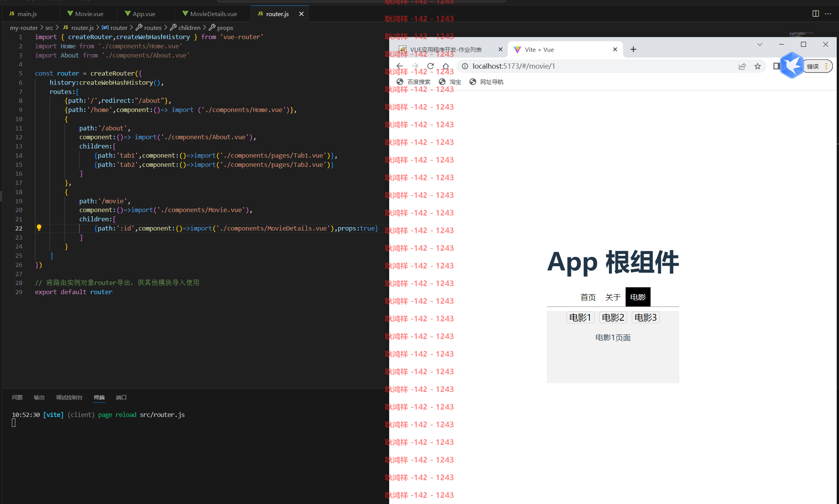Select routes in the breadcrumb
Screen dimensions: 839x504
(x=149, y=28)
